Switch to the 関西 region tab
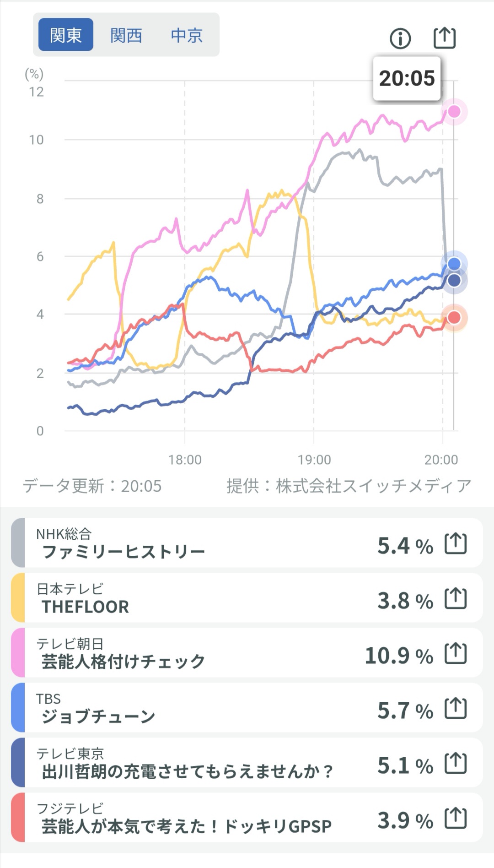Image resolution: width=494 pixels, height=868 pixels. click(x=126, y=35)
